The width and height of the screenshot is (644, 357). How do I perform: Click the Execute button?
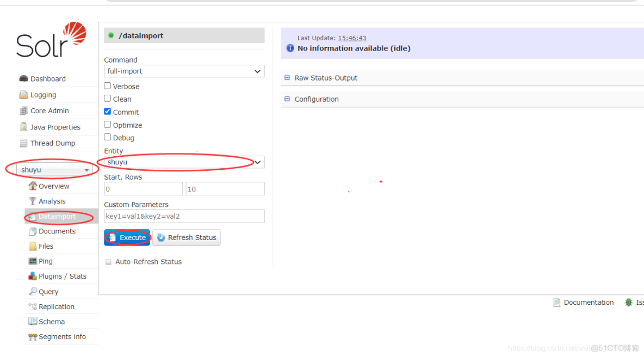(127, 237)
